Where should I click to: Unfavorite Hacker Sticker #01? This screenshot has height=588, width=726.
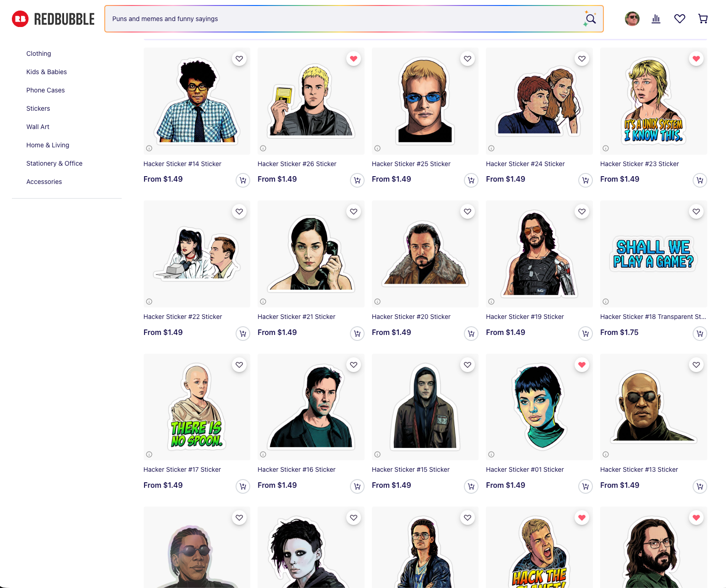582,365
